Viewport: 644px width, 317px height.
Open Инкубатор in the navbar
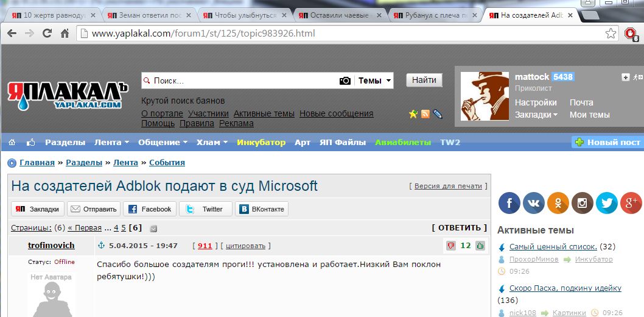coord(261,142)
